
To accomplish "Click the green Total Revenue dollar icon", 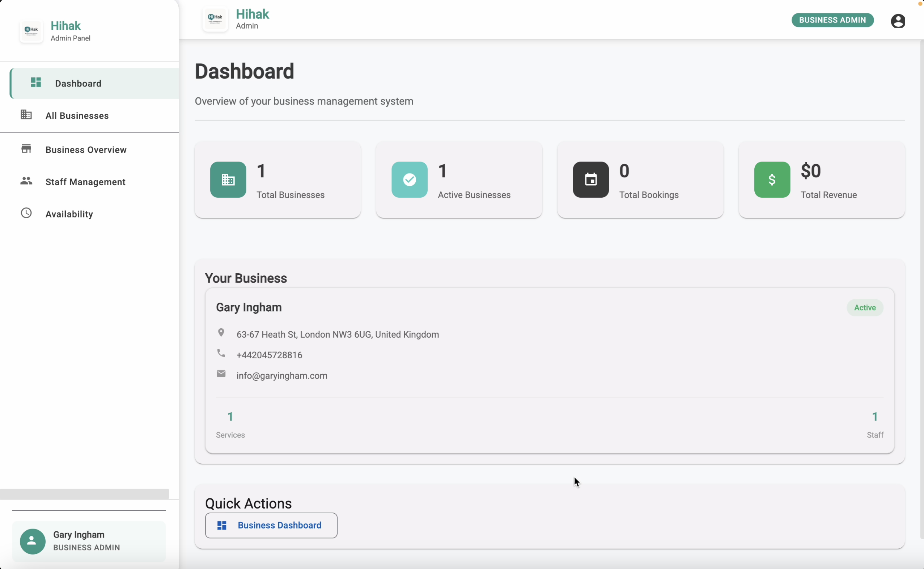I will click(772, 180).
